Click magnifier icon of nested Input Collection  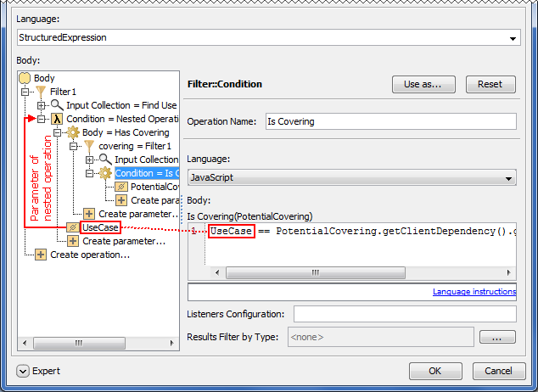click(x=105, y=160)
